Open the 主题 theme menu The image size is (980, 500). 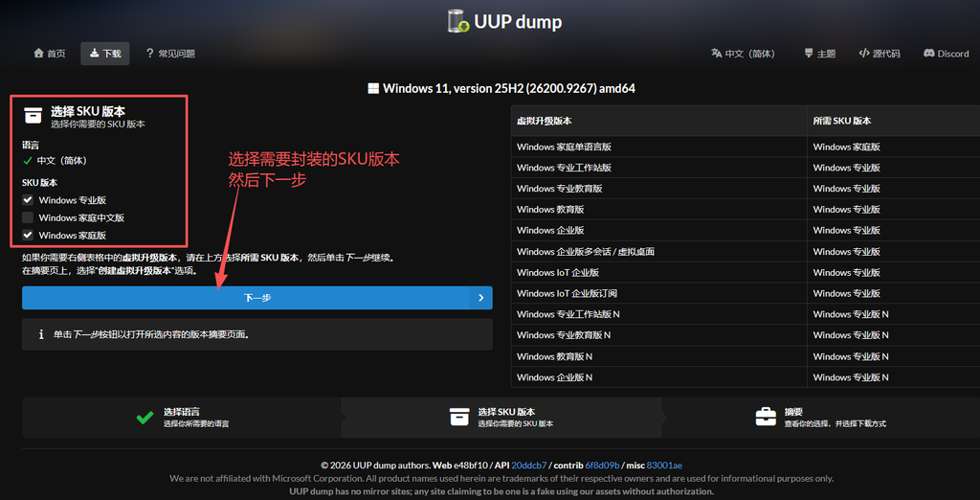(x=819, y=54)
